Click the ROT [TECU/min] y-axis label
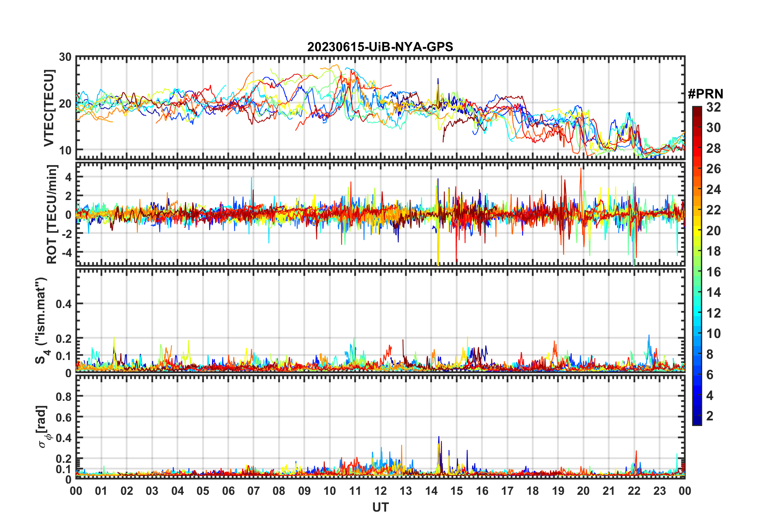Image resolution: width=761 pixels, height=532 pixels. click(x=52, y=214)
